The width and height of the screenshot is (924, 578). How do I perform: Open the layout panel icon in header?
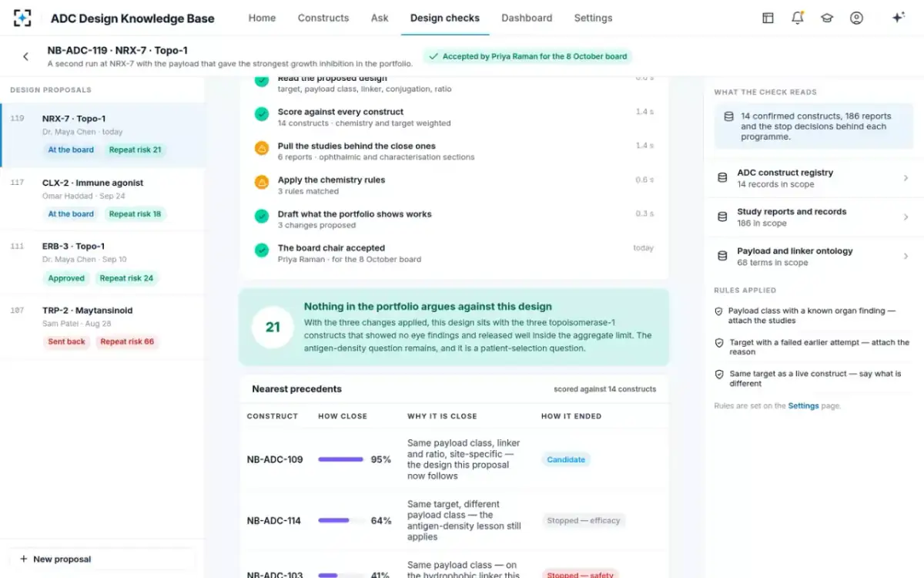[768, 18]
